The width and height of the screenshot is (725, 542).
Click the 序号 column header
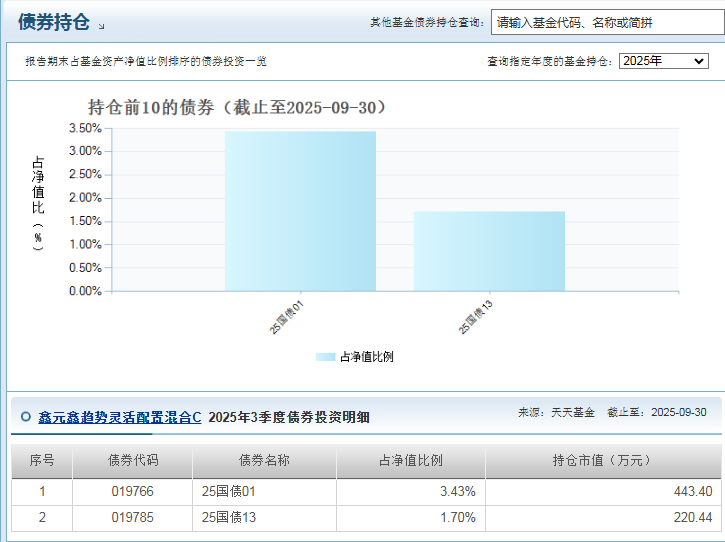coord(42,460)
